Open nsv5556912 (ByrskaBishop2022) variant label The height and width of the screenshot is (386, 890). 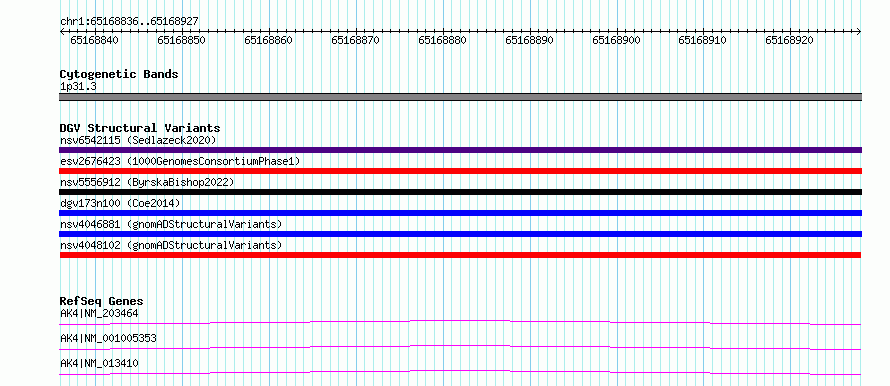pos(147,182)
